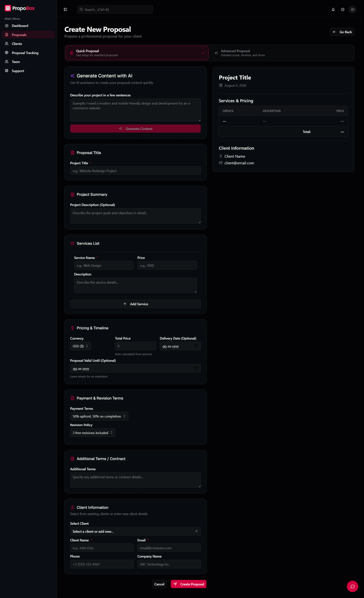The width and height of the screenshot is (364, 598).
Task: Click the PropoBox logo icon
Action: pyautogui.click(x=8, y=8)
